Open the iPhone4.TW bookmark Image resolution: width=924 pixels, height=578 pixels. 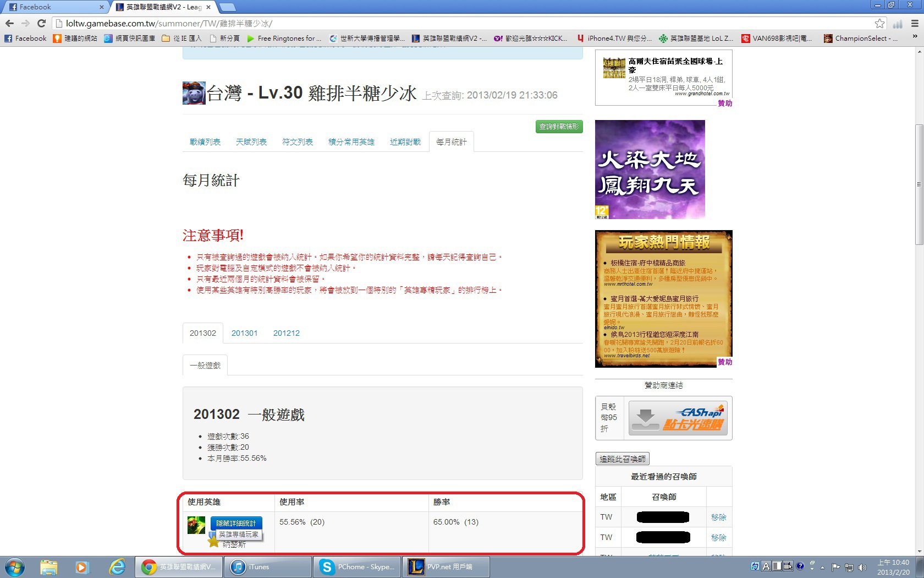(x=614, y=39)
